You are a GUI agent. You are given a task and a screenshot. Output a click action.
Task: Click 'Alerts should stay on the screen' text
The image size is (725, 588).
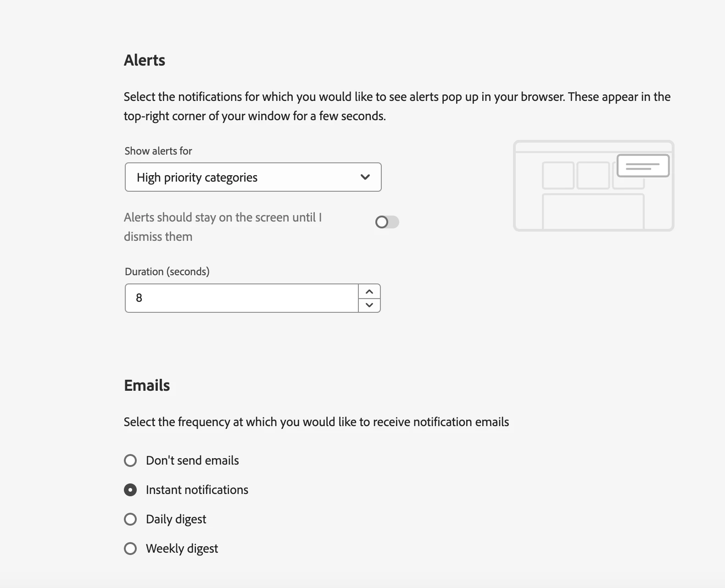223,227
